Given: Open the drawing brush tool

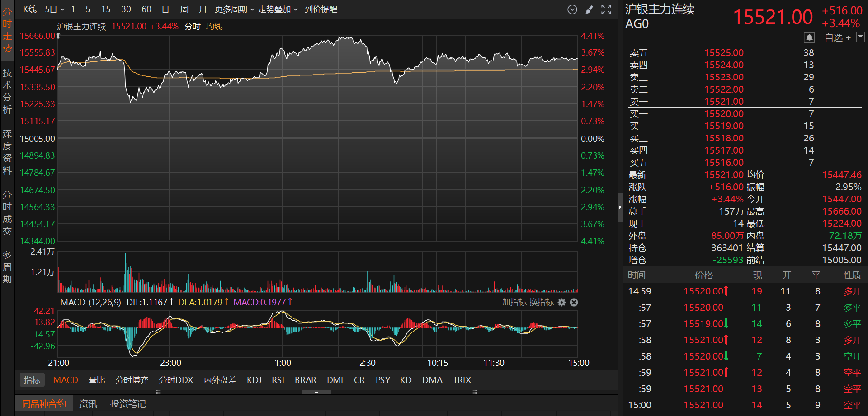Looking at the screenshot, I should point(589,9).
